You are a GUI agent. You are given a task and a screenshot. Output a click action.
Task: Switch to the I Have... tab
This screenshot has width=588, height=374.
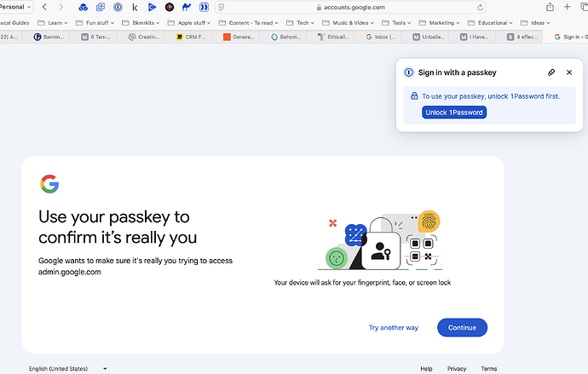472,37
